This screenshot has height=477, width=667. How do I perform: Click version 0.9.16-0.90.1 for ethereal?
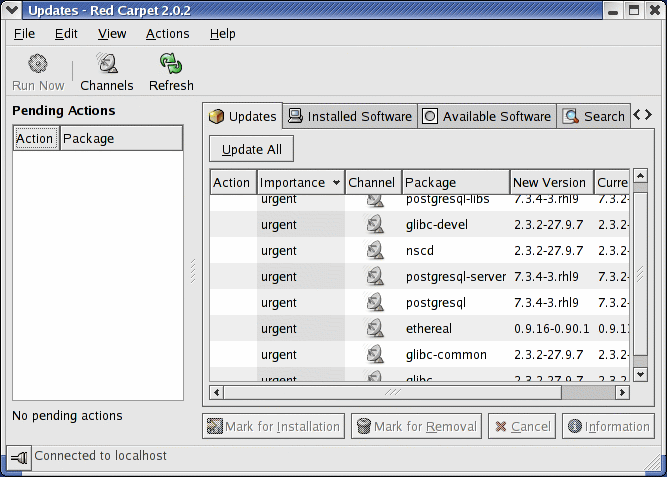[x=552, y=328]
